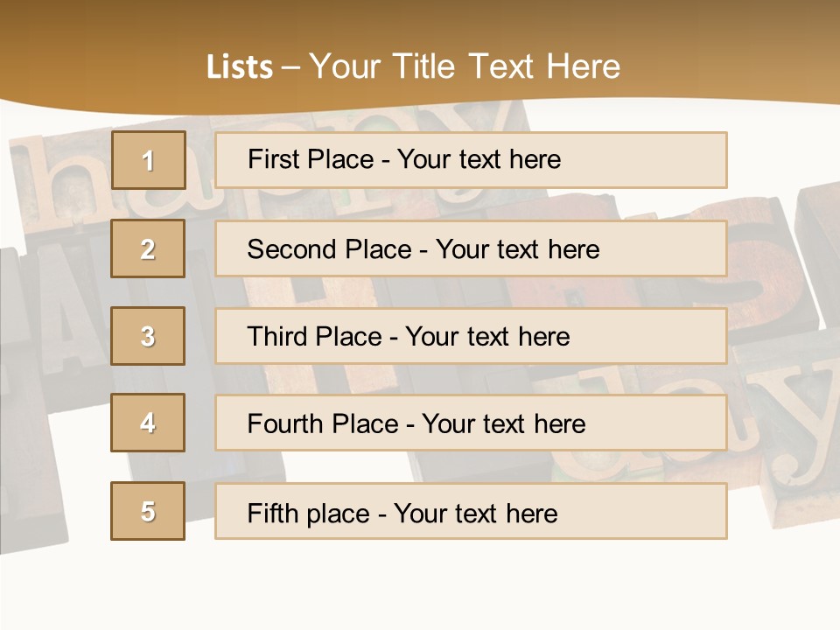840x630 pixels.
Task: Click the words Your text here in Fifth bar
Action: [x=475, y=513]
